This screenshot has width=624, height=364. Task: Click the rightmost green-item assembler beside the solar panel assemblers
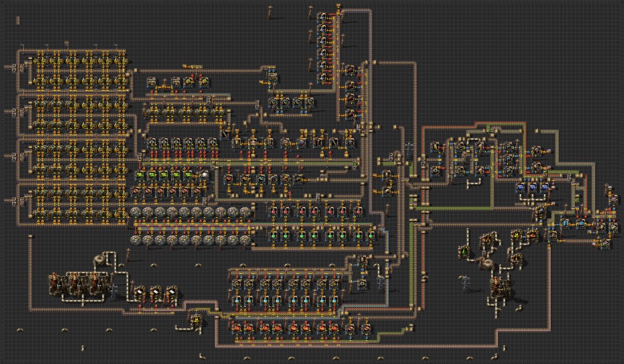tap(204, 82)
